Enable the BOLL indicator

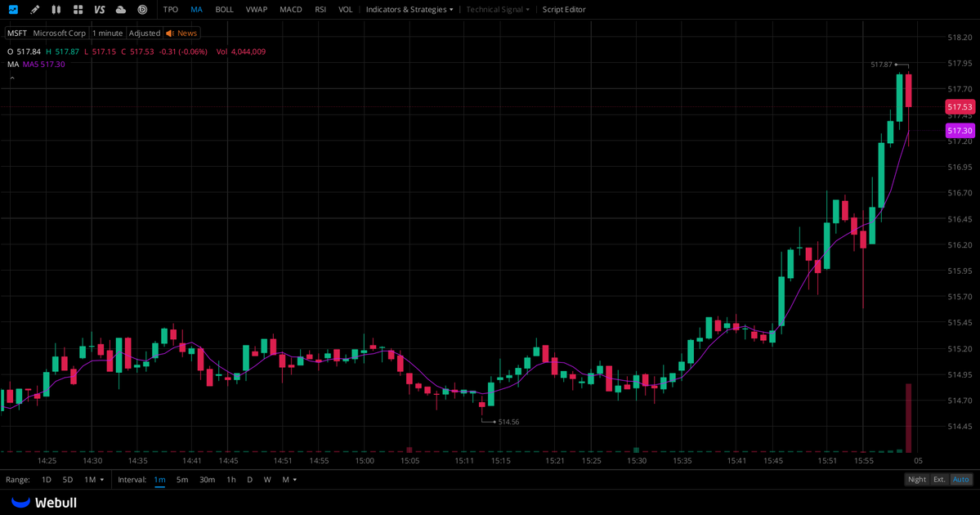[225, 9]
